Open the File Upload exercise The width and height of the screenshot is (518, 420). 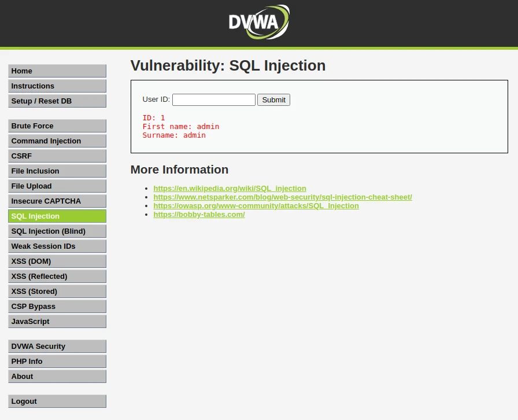[x=57, y=186]
